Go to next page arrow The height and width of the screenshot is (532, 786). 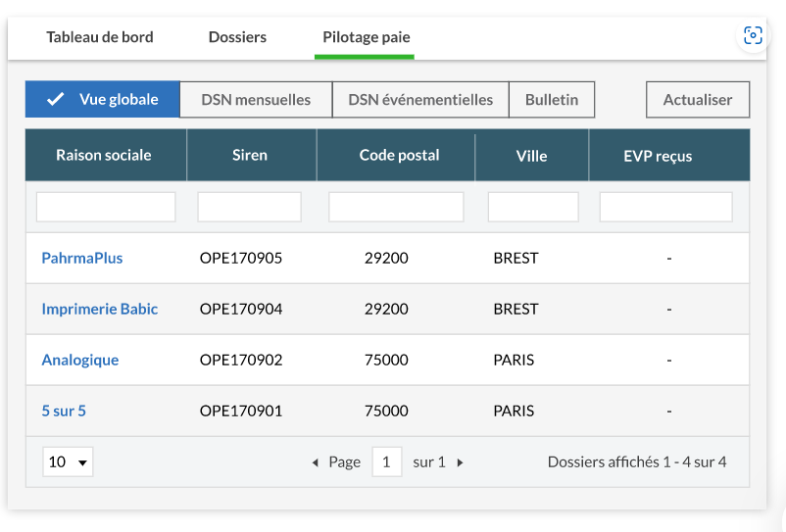tap(461, 462)
